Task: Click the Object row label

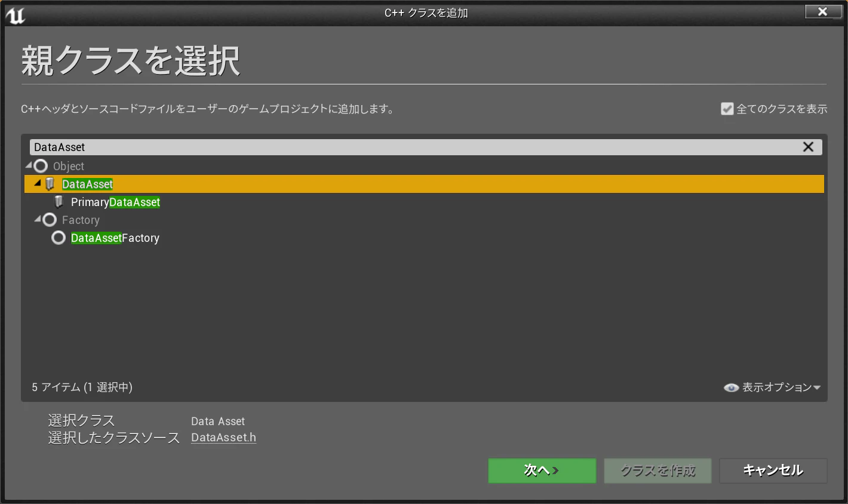Action: pyautogui.click(x=69, y=166)
